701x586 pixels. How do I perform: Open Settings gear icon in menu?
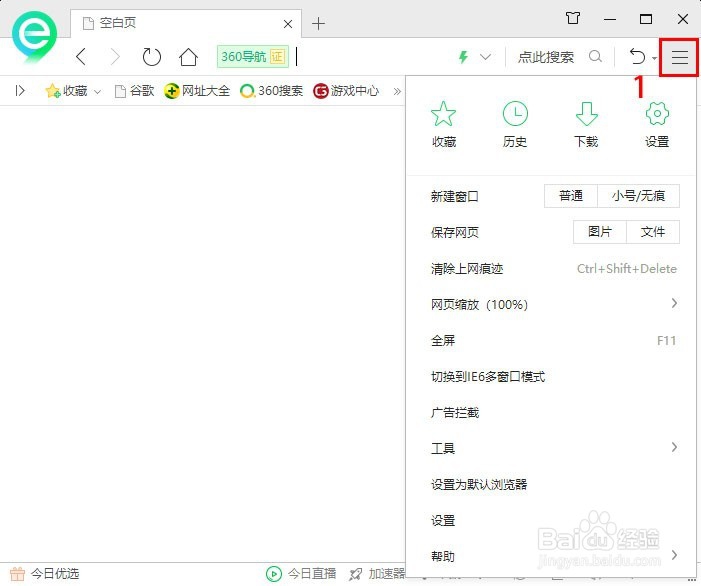click(x=657, y=124)
